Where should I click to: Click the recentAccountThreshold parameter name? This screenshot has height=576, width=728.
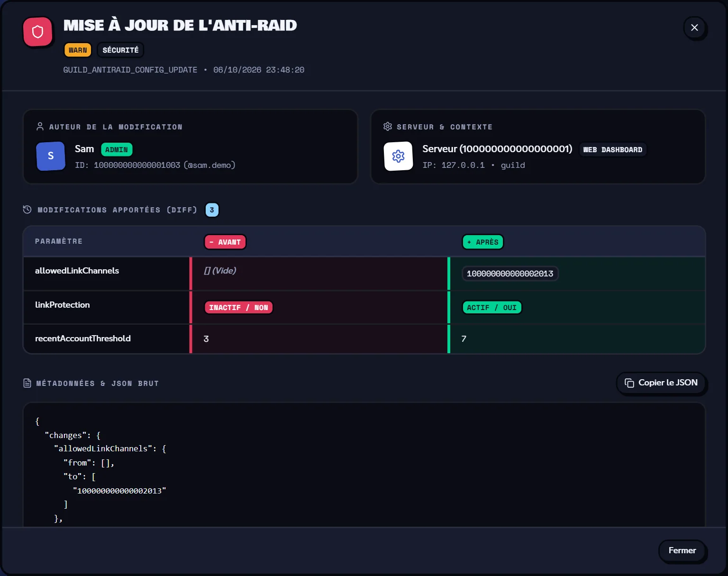[x=83, y=338]
